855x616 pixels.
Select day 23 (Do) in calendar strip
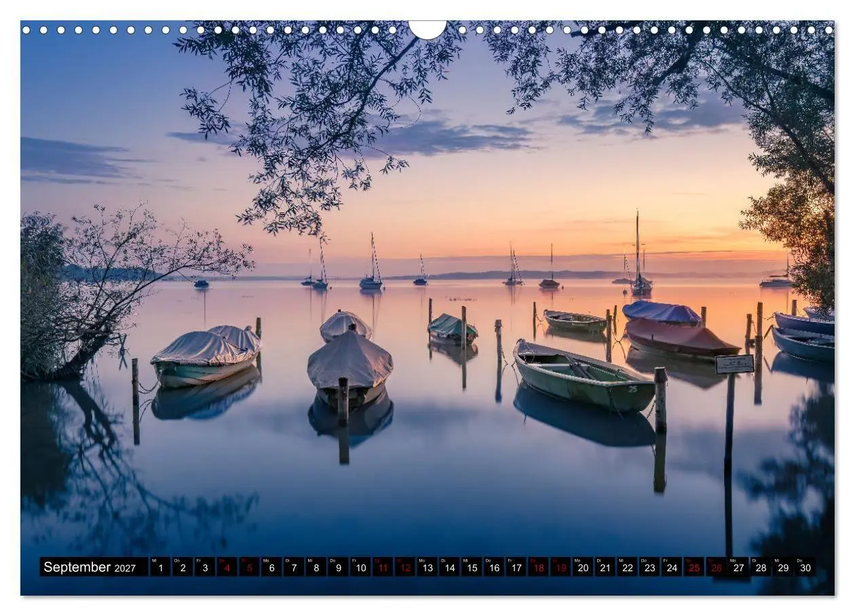(x=649, y=567)
